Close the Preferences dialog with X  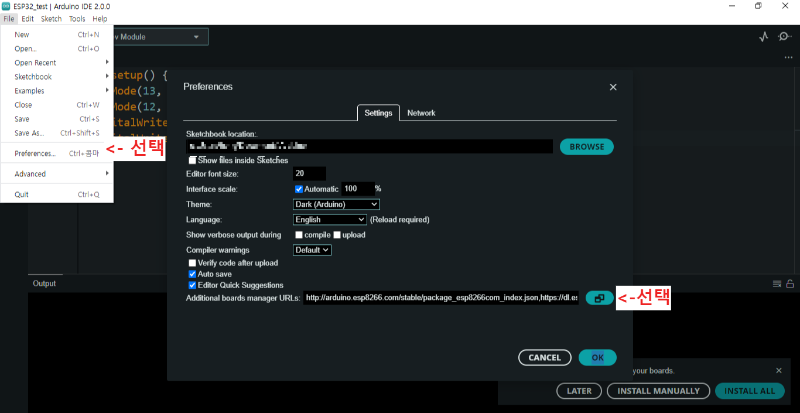click(x=613, y=87)
